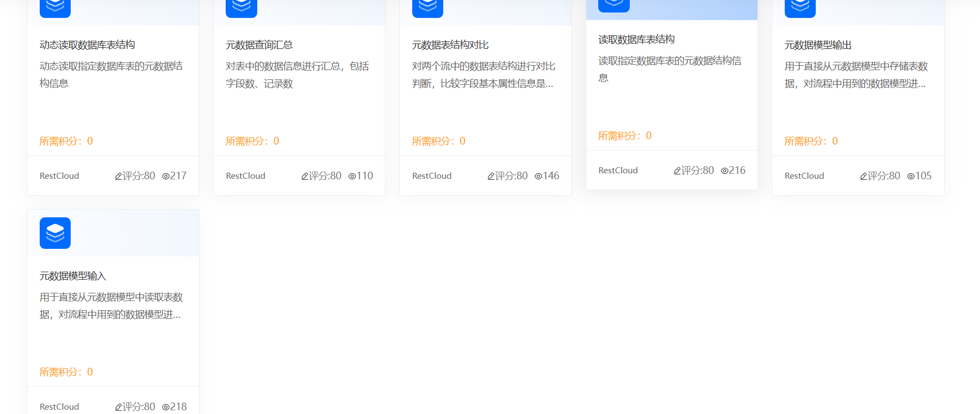The image size is (980, 414).
Task: Click RestCloud author on 元数据查询汇总 card
Action: (x=246, y=176)
